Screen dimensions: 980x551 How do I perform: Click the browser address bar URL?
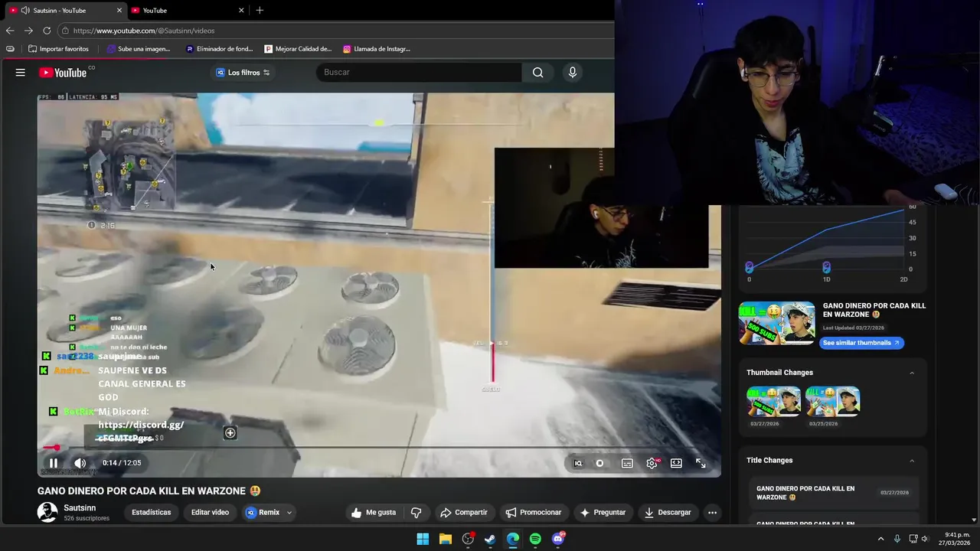(144, 31)
